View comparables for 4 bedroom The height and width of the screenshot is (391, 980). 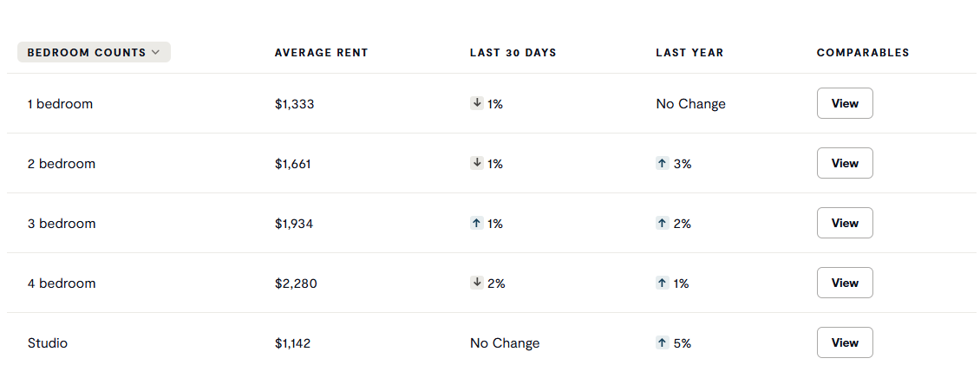pyautogui.click(x=844, y=283)
